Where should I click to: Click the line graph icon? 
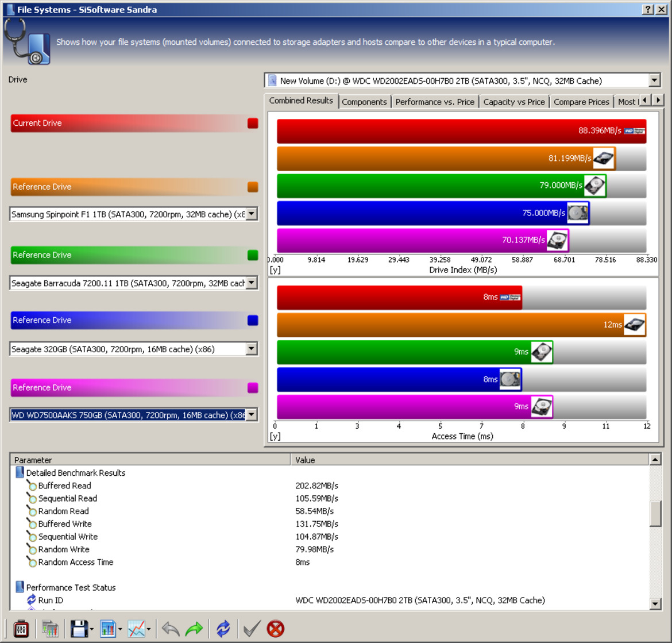coord(137,629)
